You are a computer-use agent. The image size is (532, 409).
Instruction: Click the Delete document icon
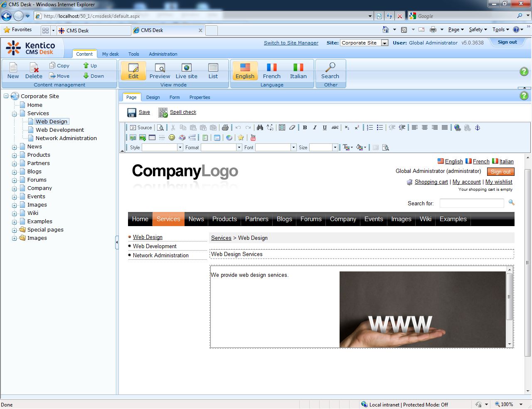click(34, 71)
